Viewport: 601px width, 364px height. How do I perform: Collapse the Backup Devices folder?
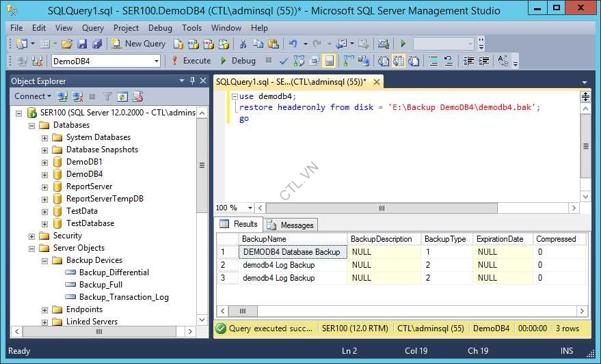point(45,261)
